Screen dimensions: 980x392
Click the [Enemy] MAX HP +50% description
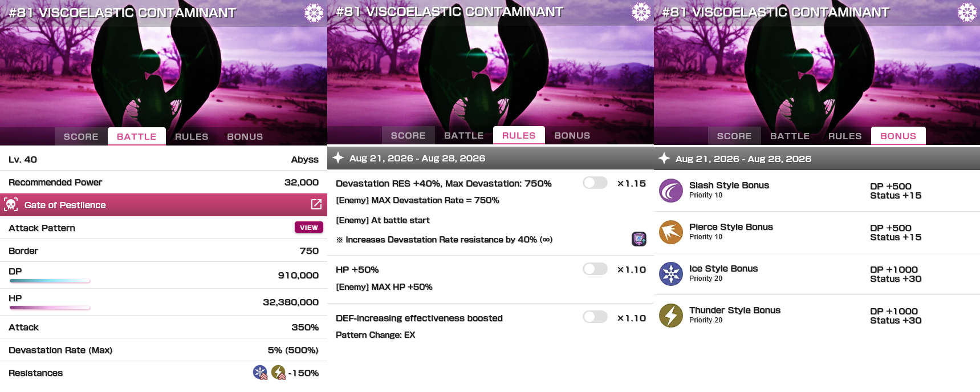[384, 286]
